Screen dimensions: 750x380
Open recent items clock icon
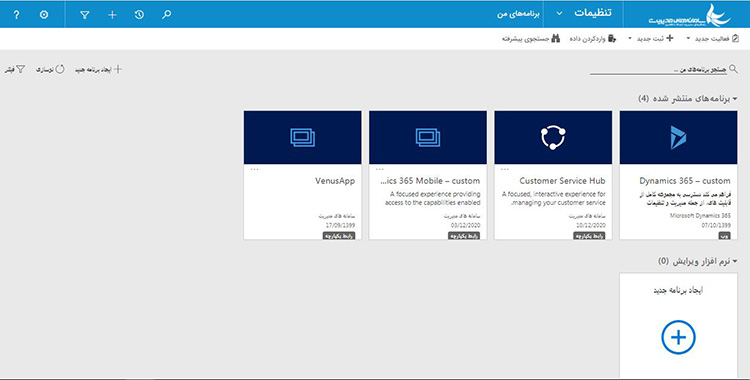pyautogui.click(x=139, y=15)
